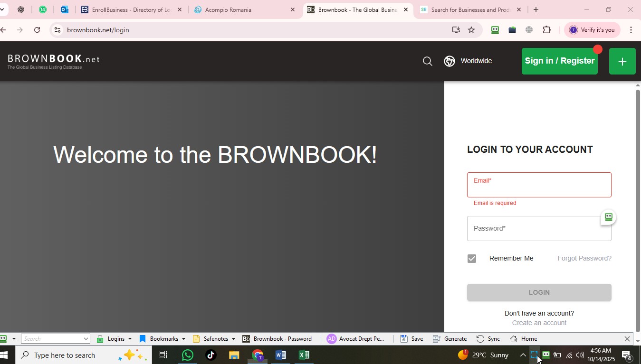
Task: Click the Worldwide globe location selector
Action: [x=468, y=61]
